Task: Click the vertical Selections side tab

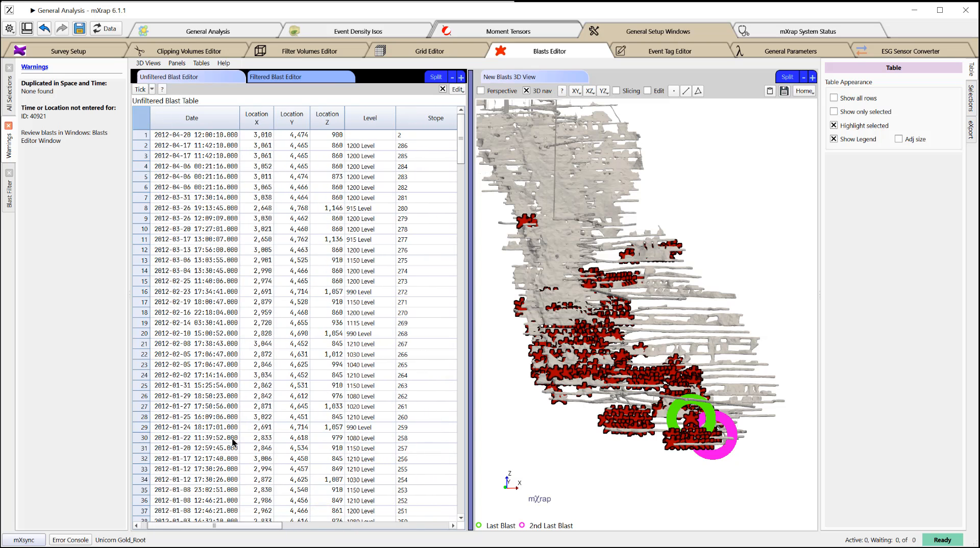Action: point(971,98)
